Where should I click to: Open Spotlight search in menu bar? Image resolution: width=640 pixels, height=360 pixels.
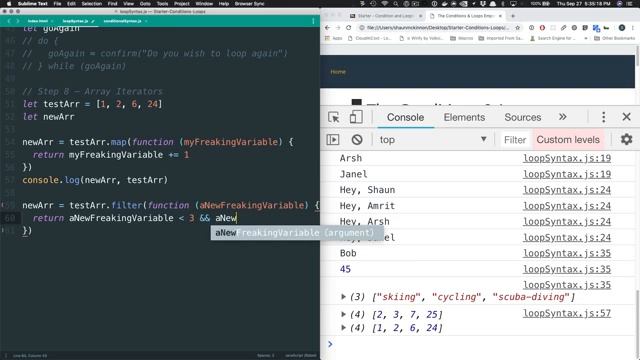click(x=396, y=4)
